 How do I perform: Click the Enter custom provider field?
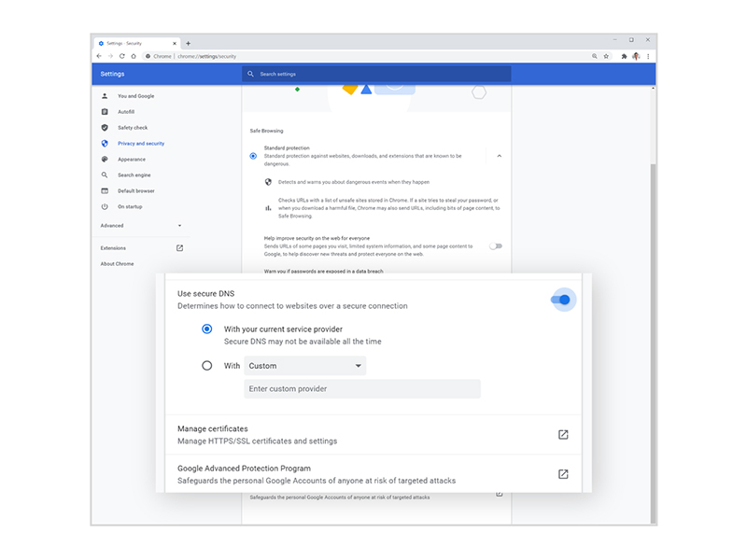point(362,388)
